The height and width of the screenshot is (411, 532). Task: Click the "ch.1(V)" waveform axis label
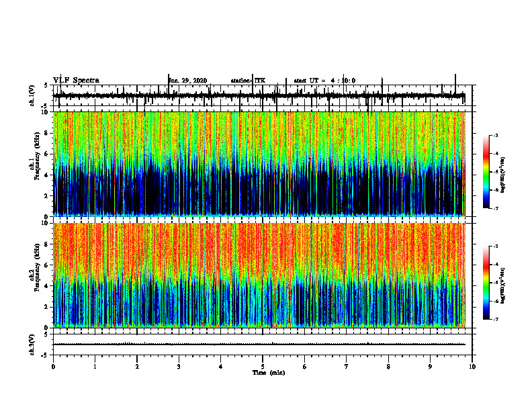click(32, 95)
